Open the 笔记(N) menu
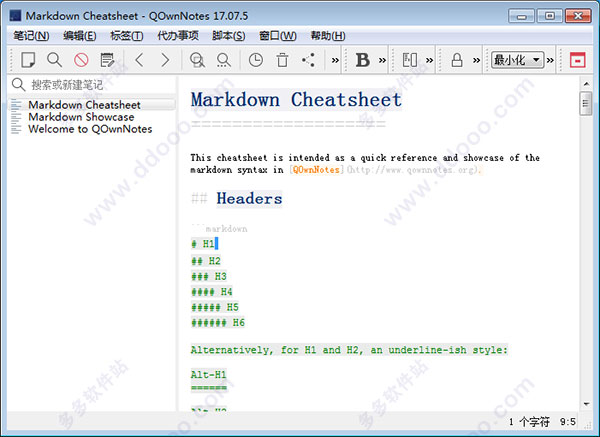 click(x=31, y=36)
